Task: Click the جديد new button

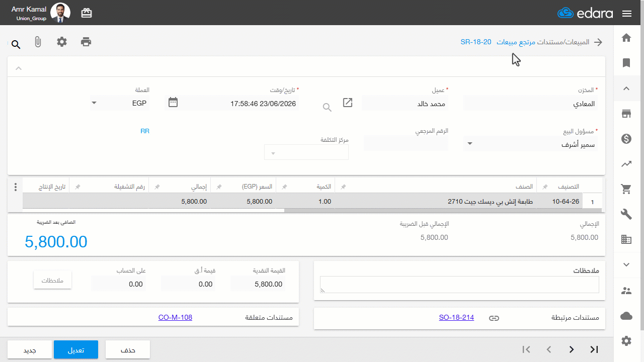Action: [x=30, y=350]
